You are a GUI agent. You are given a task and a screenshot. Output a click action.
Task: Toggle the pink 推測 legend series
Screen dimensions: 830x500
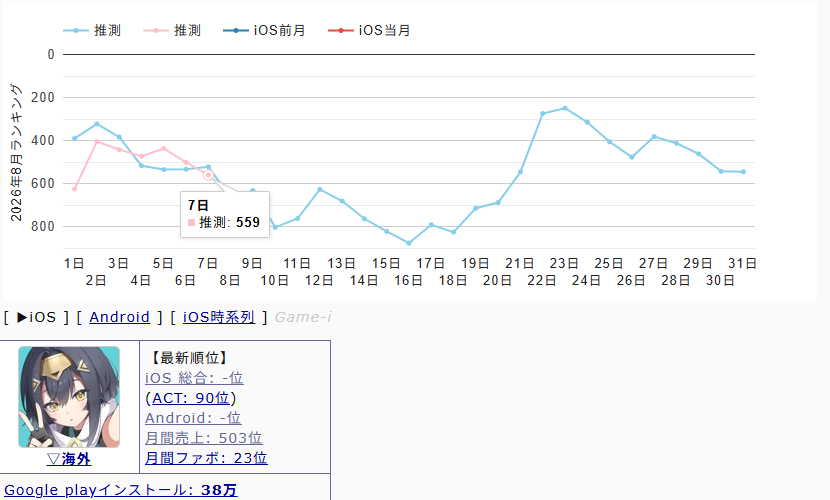tap(172, 31)
